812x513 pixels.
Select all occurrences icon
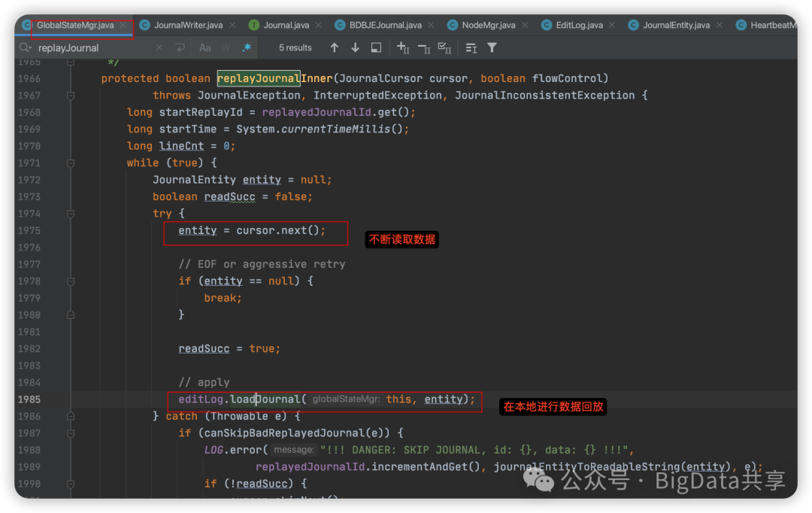click(445, 47)
